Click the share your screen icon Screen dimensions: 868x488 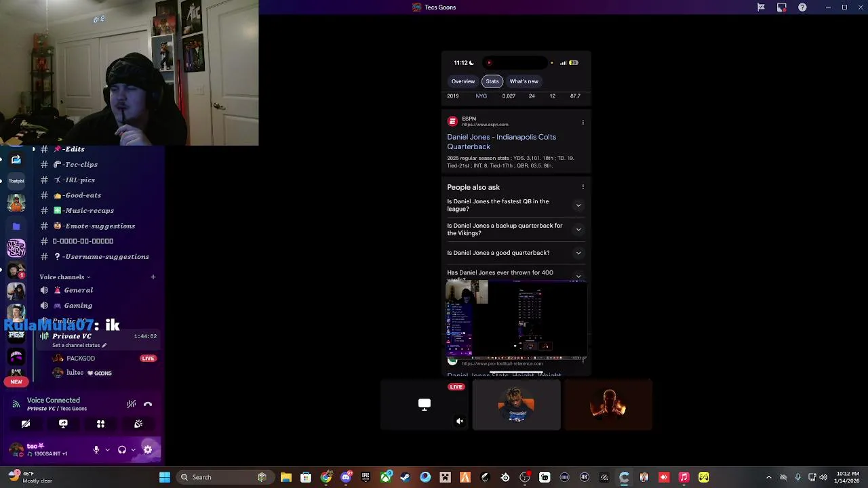coord(63,424)
